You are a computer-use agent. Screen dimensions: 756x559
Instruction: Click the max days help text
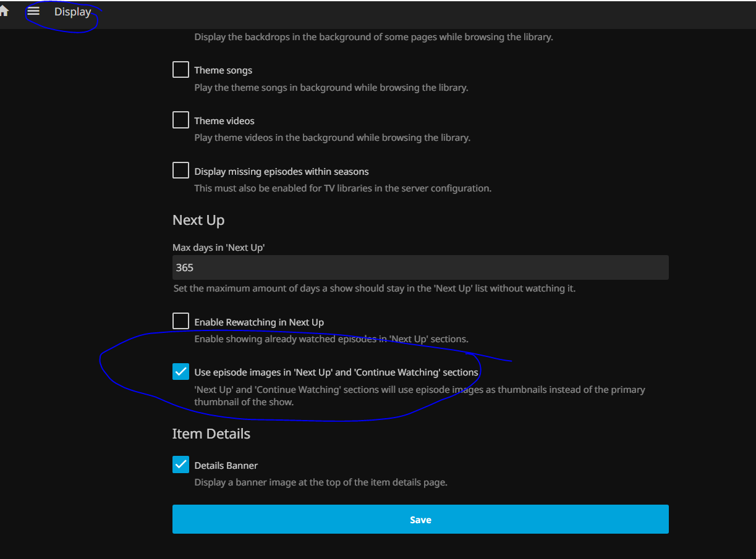(373, 288)
